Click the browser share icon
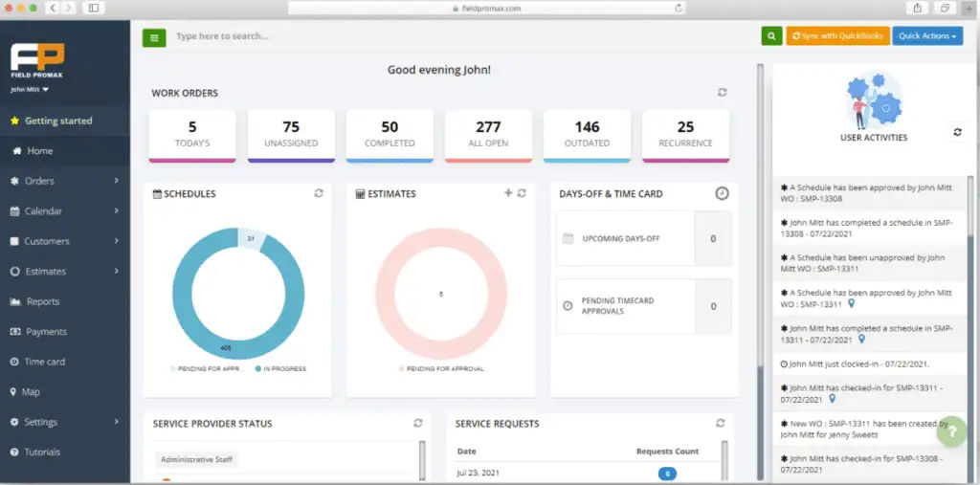This screenshot has width=980, height=485. [918, 8]
